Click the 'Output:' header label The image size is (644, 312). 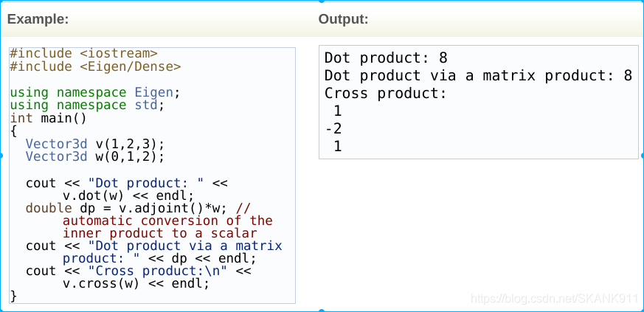tap(343, 19)
